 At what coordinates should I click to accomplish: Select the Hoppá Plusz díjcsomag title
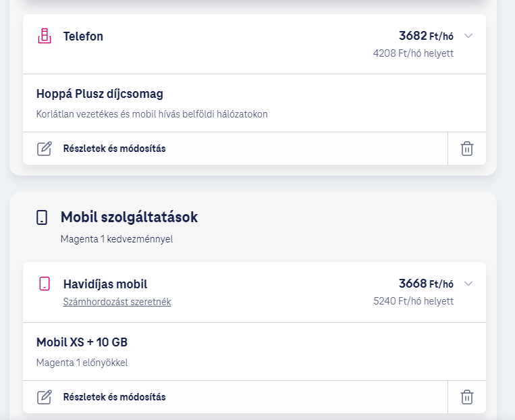pyautogui.click(x=99, y=94)
